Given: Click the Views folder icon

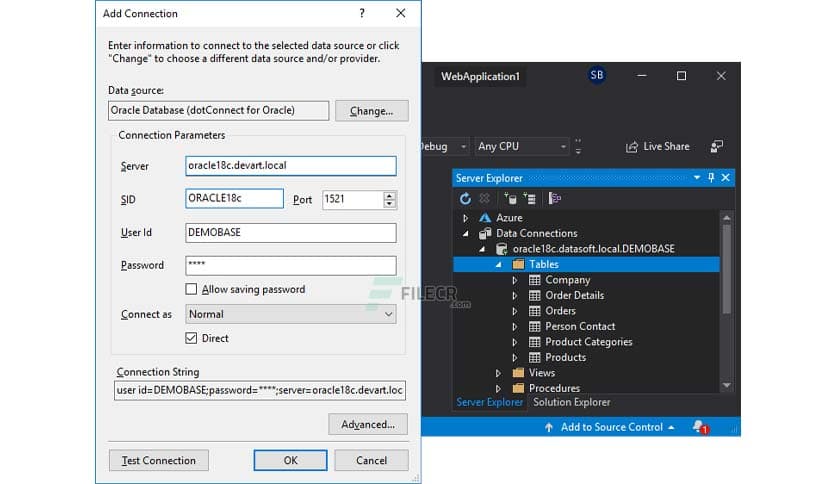Looking at the screenshot, I should 518,373.
